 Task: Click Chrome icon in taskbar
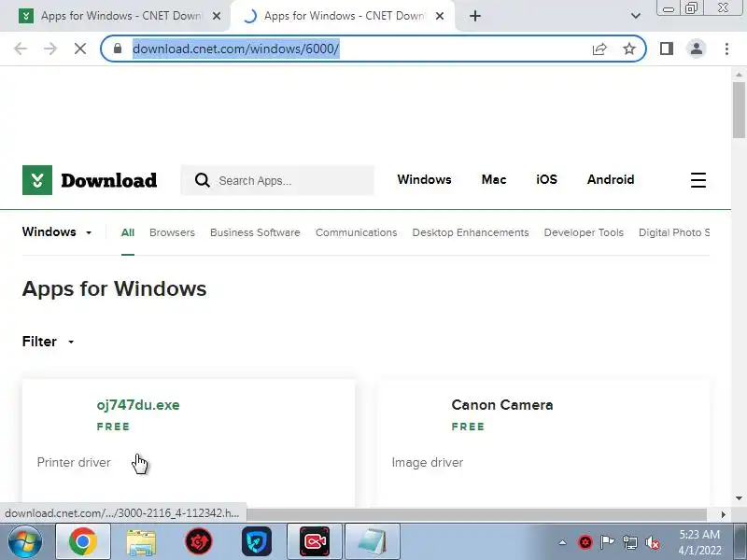tap(83, 541)
